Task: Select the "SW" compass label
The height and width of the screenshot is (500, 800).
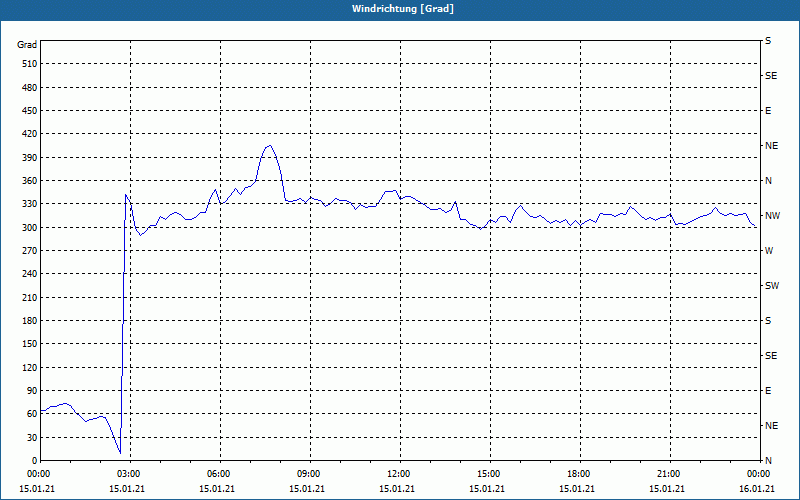Action: point(772,286)
